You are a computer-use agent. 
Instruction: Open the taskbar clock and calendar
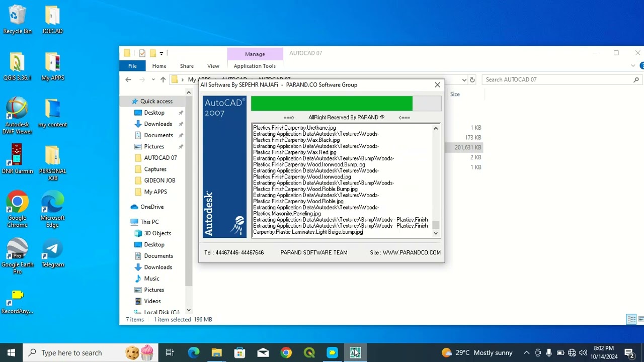click(603, 352)
